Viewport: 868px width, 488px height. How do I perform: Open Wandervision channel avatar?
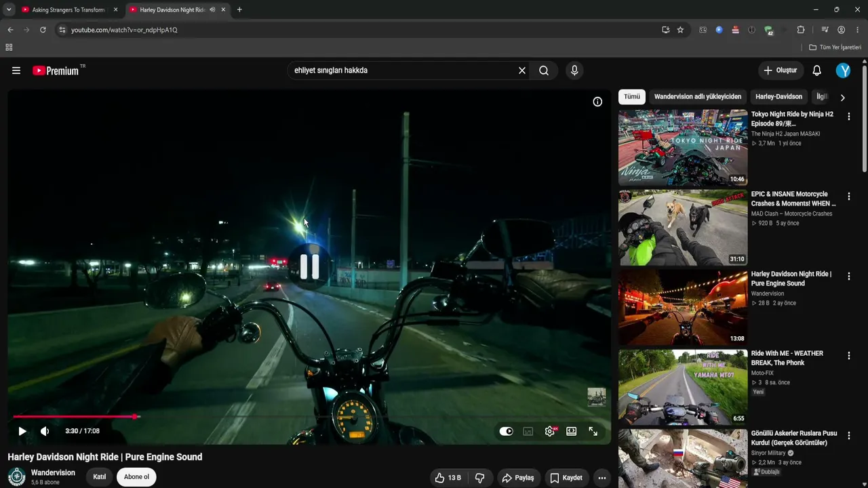(x=17, y=477)
